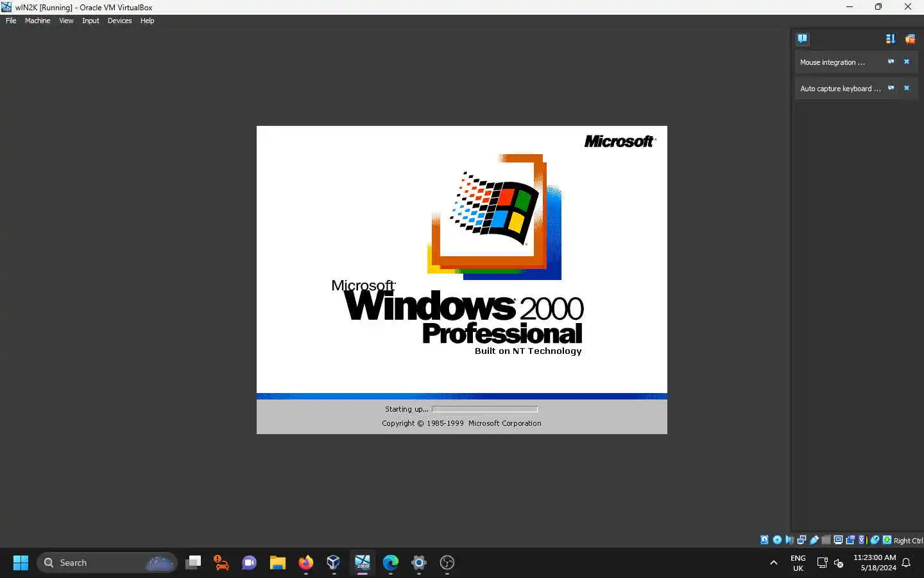Viewport: 924px width, 578px height.
Task: Click the Mouse integration notification text
Action: click(x=832, y=62)
